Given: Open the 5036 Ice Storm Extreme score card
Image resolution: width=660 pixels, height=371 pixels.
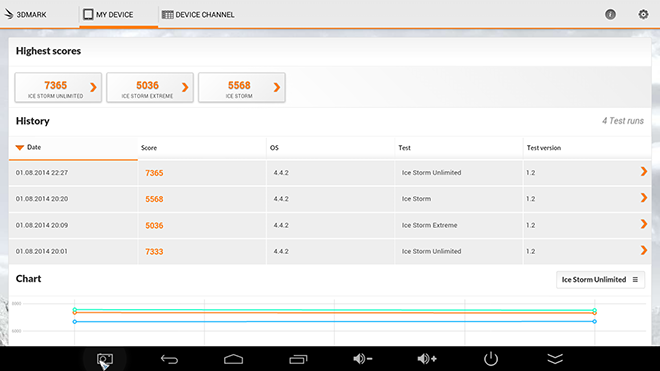Looking at the screenshot, I should pyautogui.click(x=150, y=88).
